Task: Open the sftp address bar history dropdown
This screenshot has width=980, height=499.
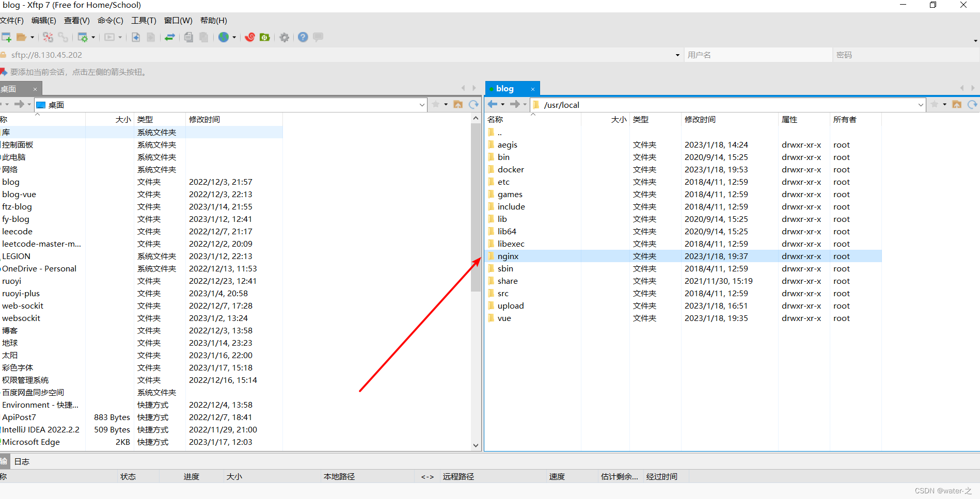Action: (x=677, y=55)
